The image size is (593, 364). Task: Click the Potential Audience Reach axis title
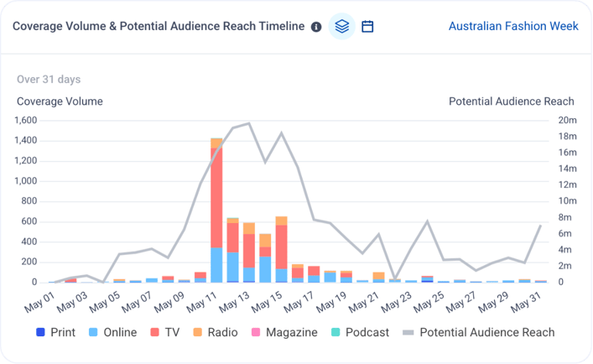pos(512,101)
